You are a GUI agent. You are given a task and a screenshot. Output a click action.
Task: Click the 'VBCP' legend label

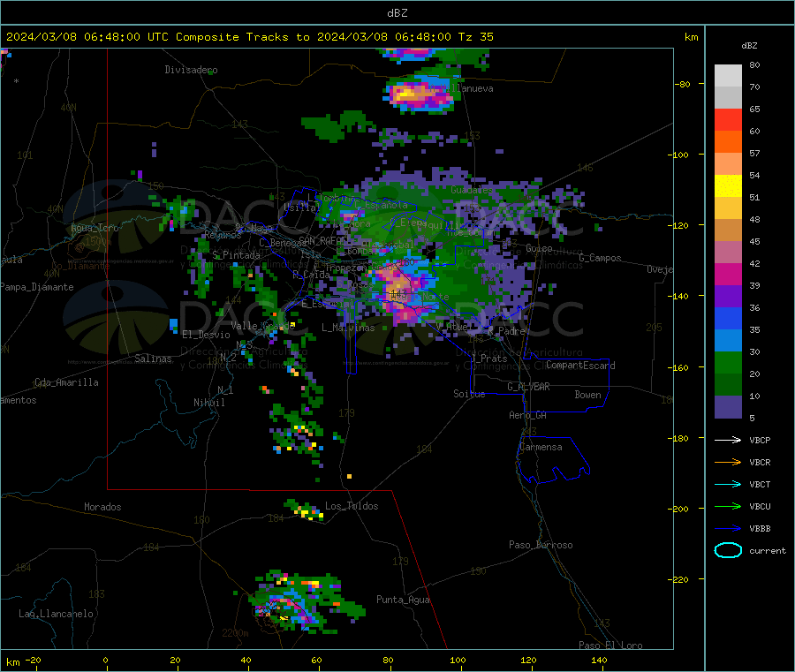[760, 440]
